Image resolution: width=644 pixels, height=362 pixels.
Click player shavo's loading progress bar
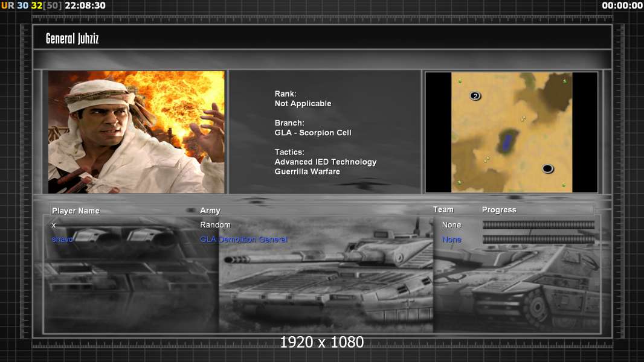(538, 240)
